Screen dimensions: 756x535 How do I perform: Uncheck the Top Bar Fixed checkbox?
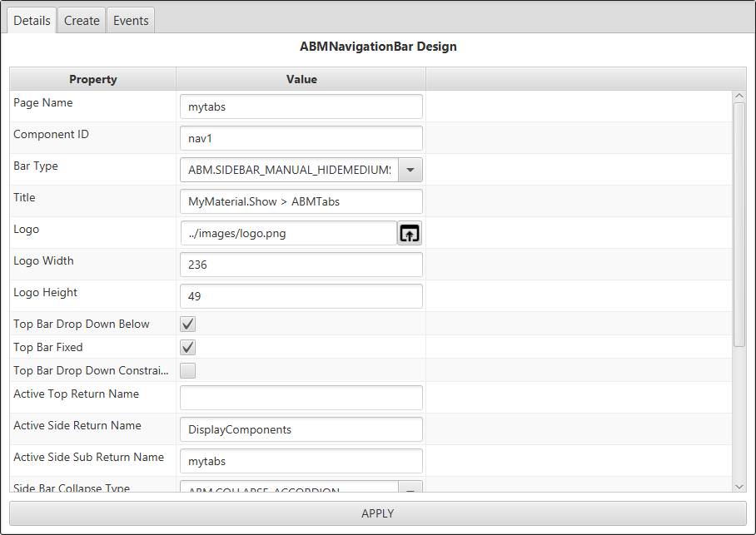188,348
